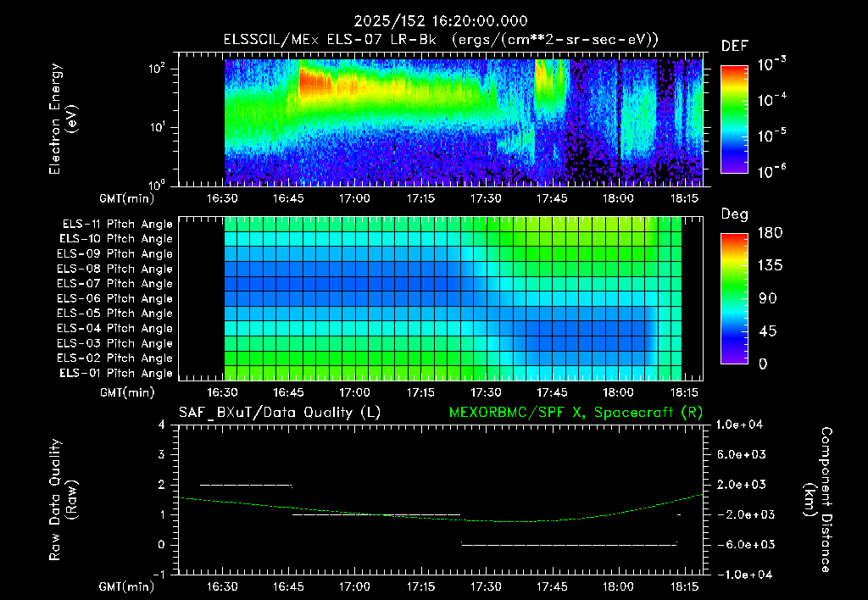Select the ELS-01 Pitch Angle row label
Image resolution: width=868 pixels, height=600 pixels.
[116, 373]
